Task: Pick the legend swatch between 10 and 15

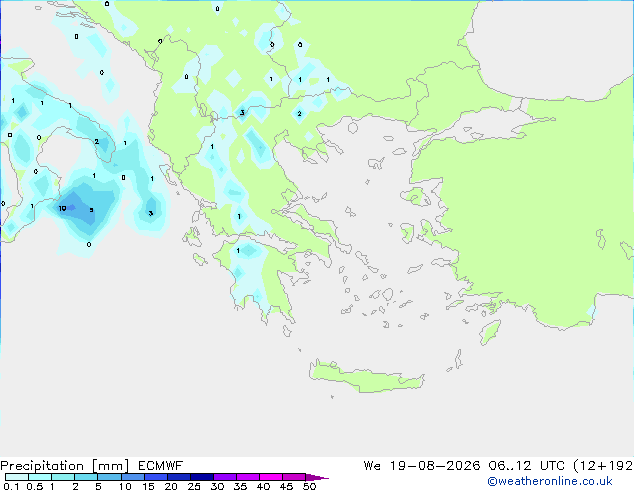Action: coord(132,477)
